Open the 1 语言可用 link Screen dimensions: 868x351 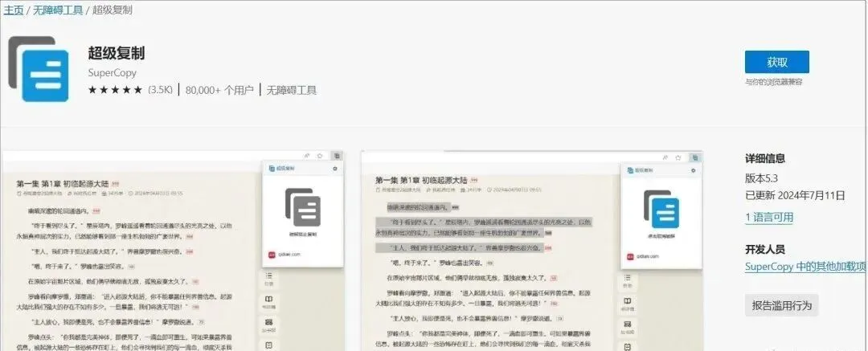[769, 217]
